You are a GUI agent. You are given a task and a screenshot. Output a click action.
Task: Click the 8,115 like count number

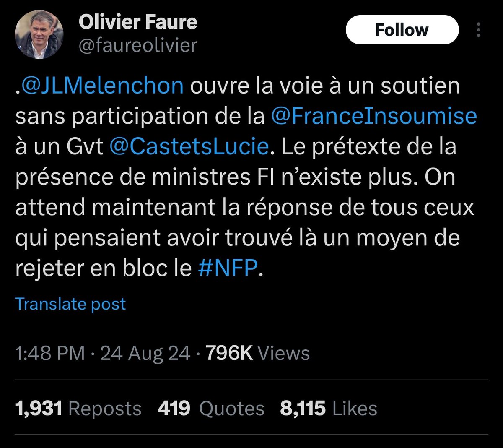point(302,409)
